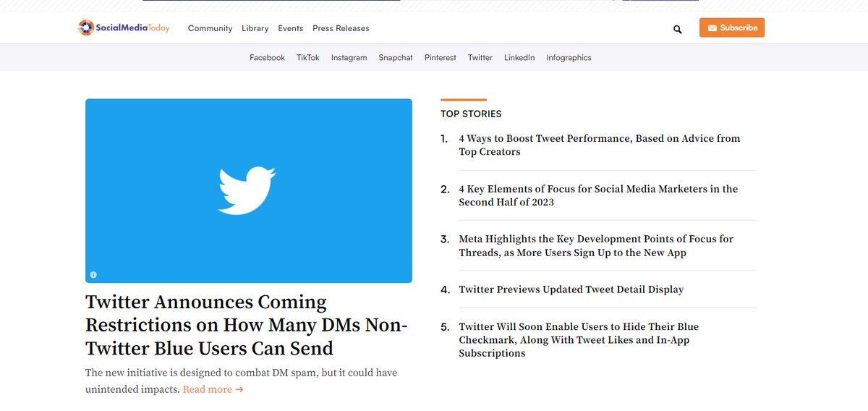Open Press Releases in header

tap(341, 28)
